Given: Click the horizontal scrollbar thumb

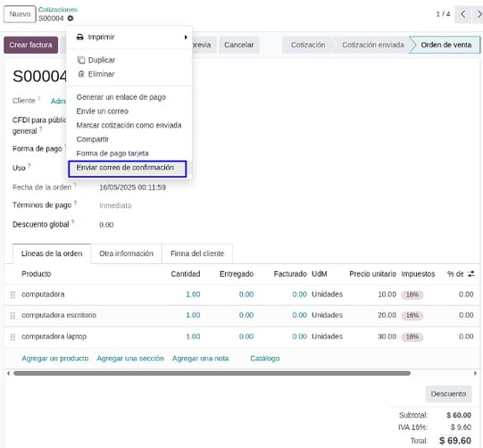Looking at the screenshot, I should [212, 373].
